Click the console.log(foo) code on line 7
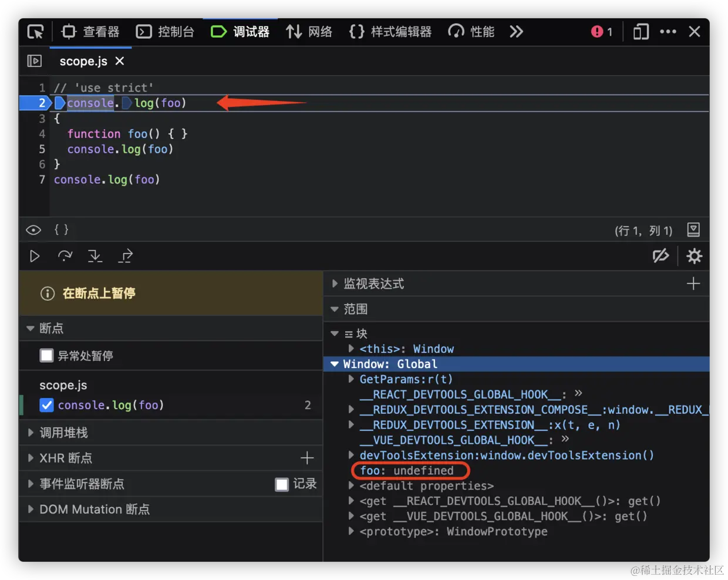Image resolution: width=728 pixels, height=580 pixels. pyautogui.click(x=107, y=180)
